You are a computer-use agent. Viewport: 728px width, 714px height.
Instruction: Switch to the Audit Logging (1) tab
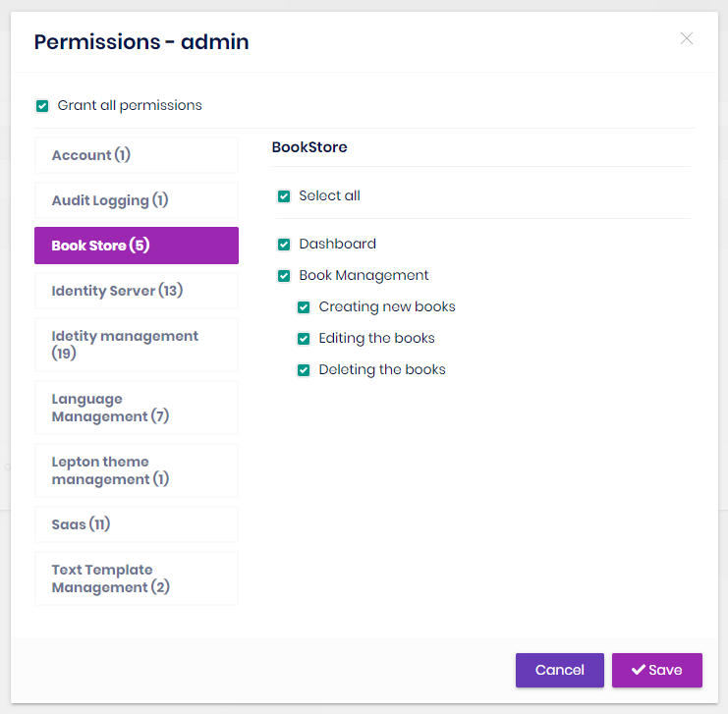coord(137,200)
